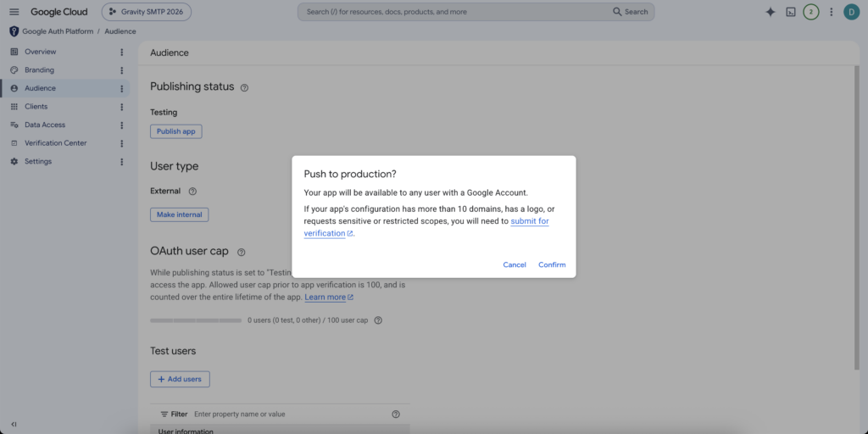Screen dimensions: 868x434
Task: Select Data Access in the sidebar
Action: 45,125
